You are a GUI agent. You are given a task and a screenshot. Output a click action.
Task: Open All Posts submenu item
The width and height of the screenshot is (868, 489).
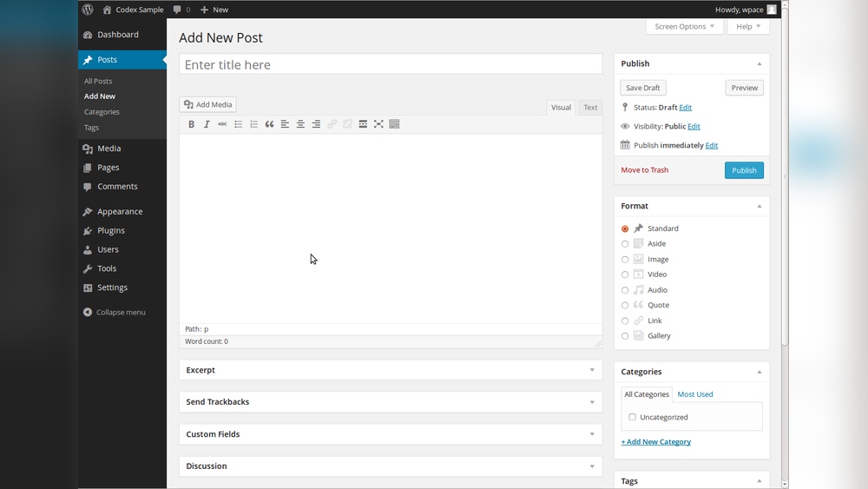coord(98,81)
